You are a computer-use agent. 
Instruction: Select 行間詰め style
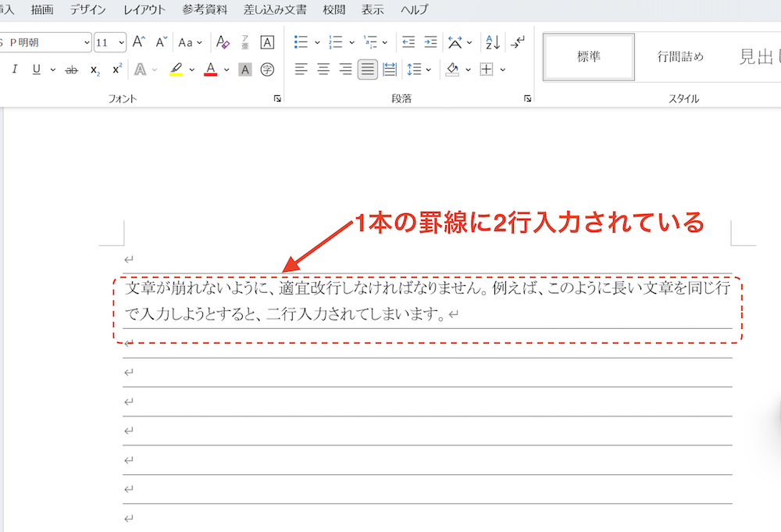pyautogui.click(x=680, y=57)
